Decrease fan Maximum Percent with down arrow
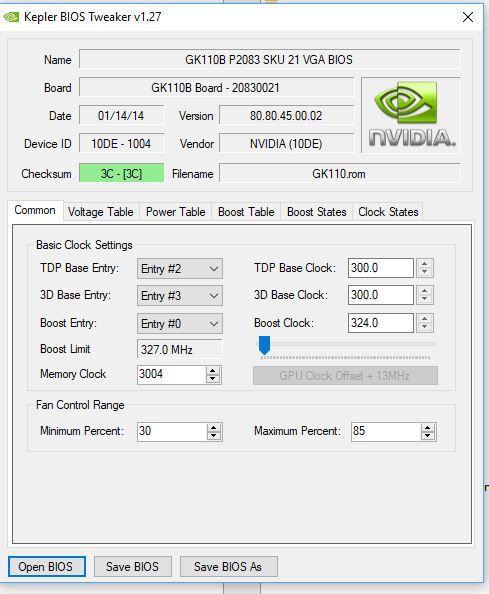Viewport: 489px width, 594px height. (x=428, y=436)
